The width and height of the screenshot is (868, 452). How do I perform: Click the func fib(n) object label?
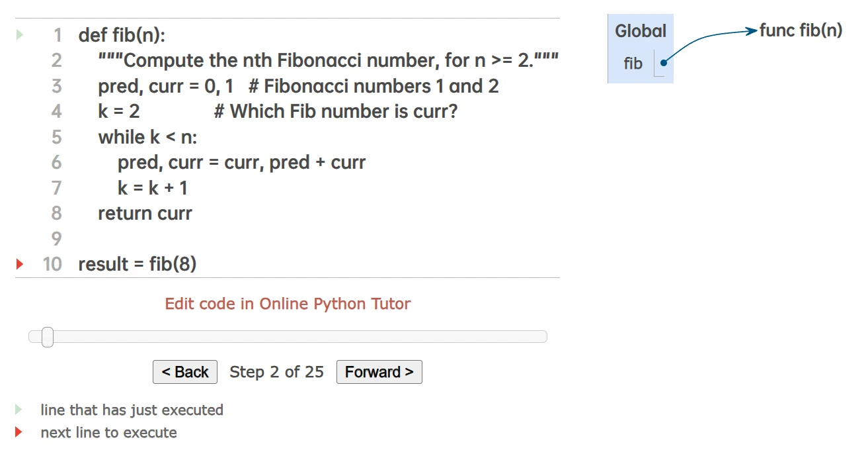tap(801, 30)
